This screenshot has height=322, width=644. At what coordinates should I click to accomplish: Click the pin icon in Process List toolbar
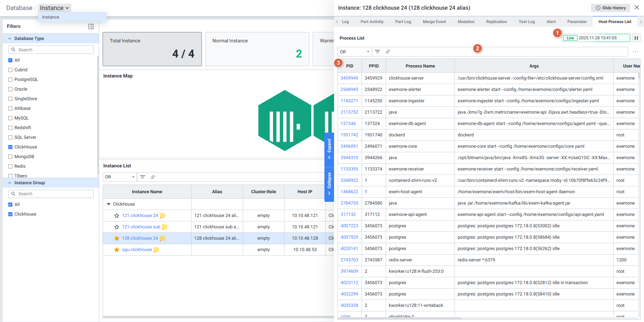388,52
